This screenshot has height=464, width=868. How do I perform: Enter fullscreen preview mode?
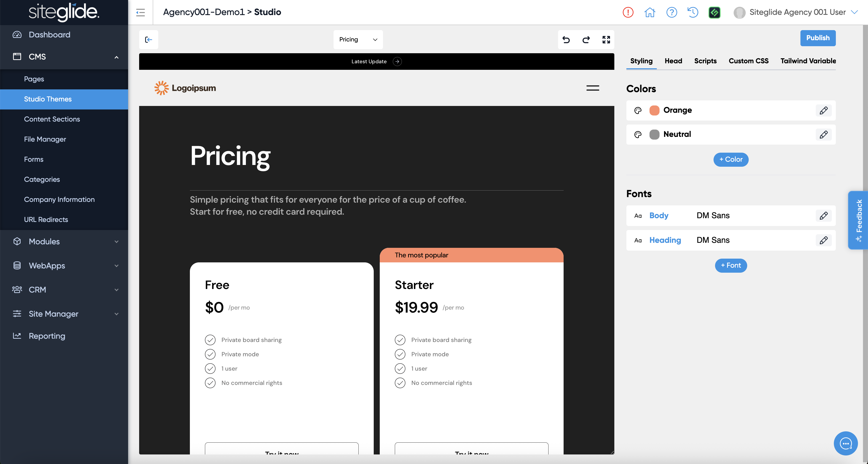[606, 40]
